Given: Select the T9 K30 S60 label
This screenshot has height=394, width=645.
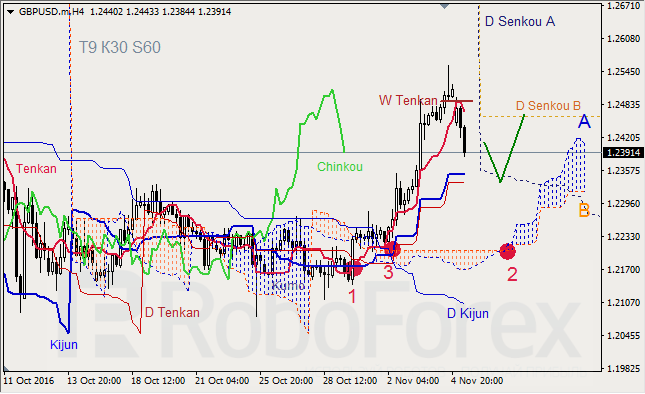Looking at the screenshot, I should [120, 47].
